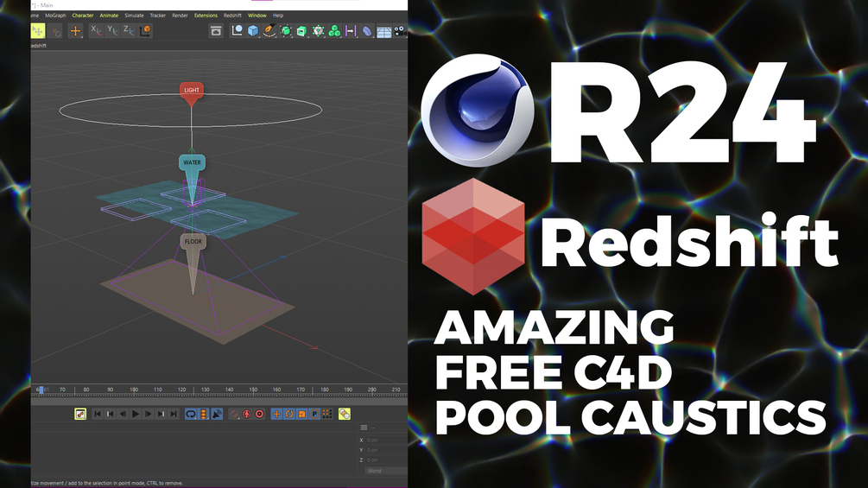Image resolution: width=868 pixels, height=488 pixels.
Task: Click the Z position field
Action: pyautogui.click(x=386, y=459)
